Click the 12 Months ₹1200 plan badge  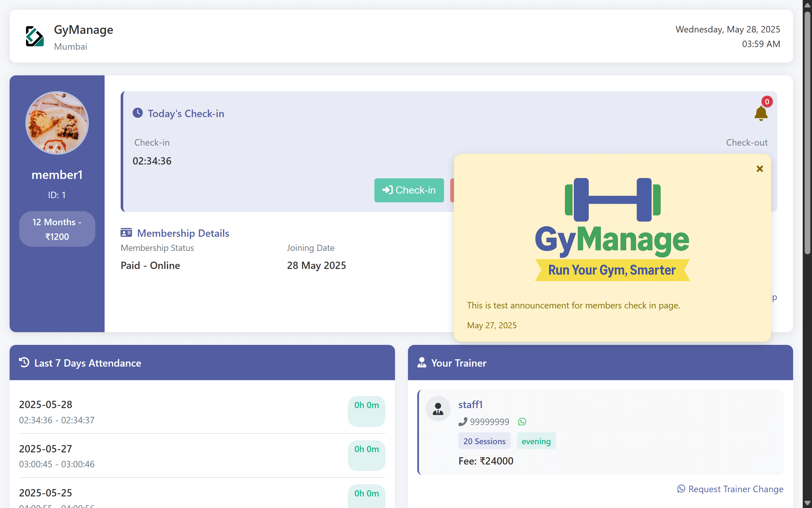57,229
